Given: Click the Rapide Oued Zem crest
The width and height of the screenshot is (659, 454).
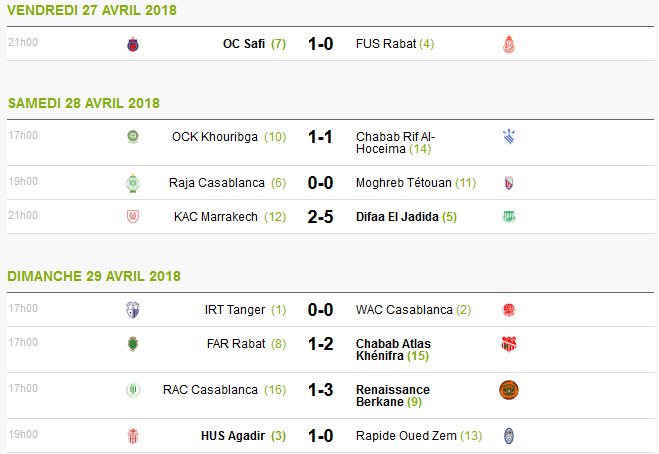Looking at the screenshot, I should coord(509,436).
